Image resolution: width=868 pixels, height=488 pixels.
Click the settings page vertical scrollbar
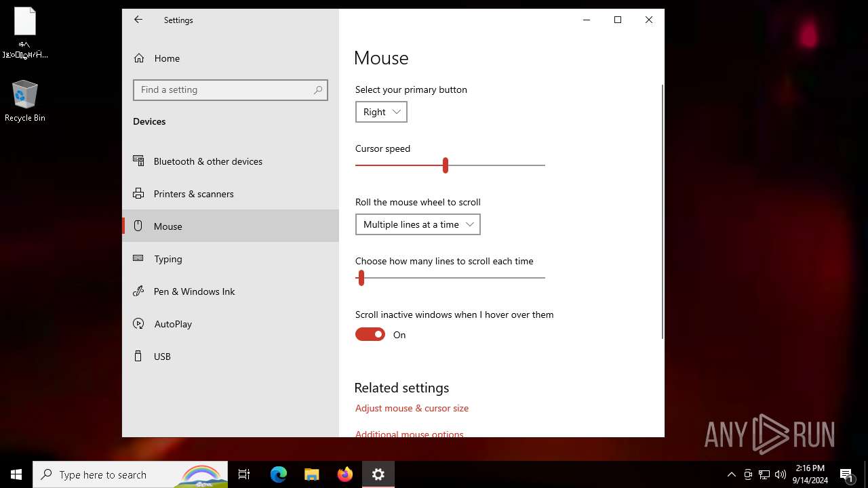(x=663, y=211)
